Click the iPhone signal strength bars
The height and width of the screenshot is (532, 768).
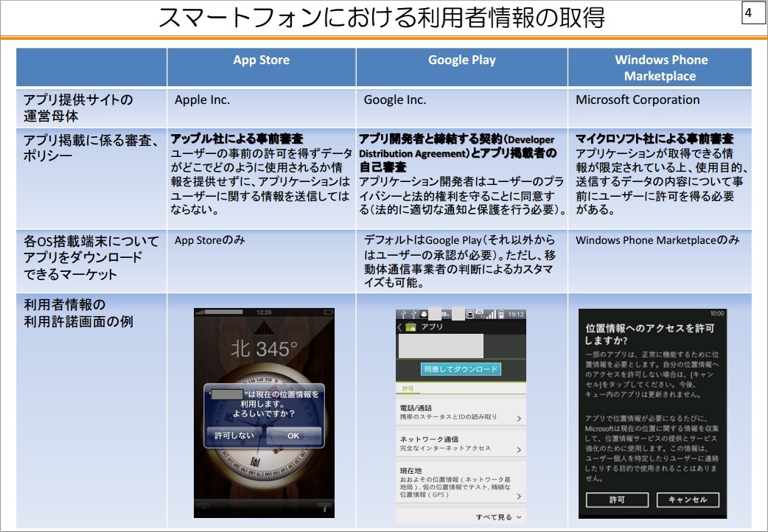(199, 312)
